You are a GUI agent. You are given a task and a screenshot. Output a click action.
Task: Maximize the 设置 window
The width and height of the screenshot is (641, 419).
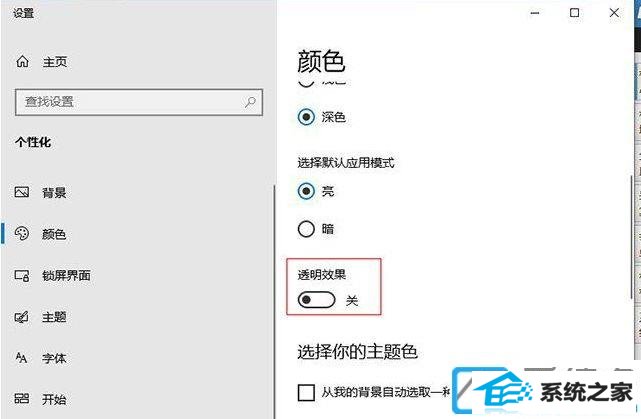pos(574,13)
